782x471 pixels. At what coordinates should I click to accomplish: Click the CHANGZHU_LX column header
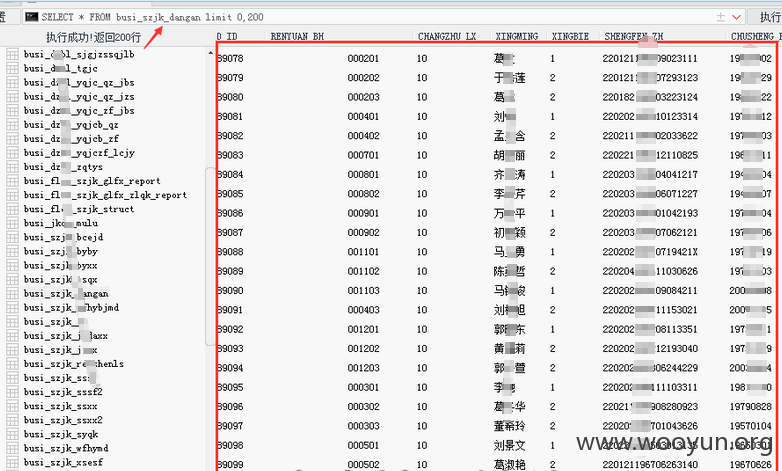(447, 36)
